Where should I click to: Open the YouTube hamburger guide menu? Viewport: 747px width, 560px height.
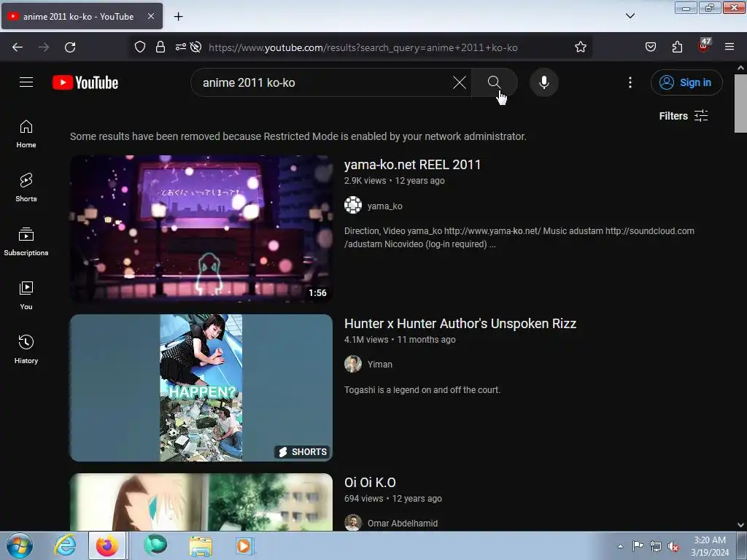click(26, 82)
